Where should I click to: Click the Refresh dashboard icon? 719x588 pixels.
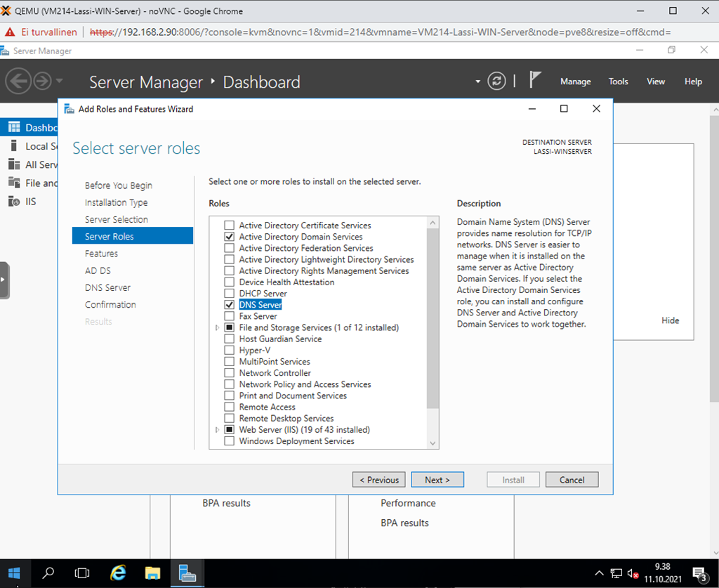(496, 81)
